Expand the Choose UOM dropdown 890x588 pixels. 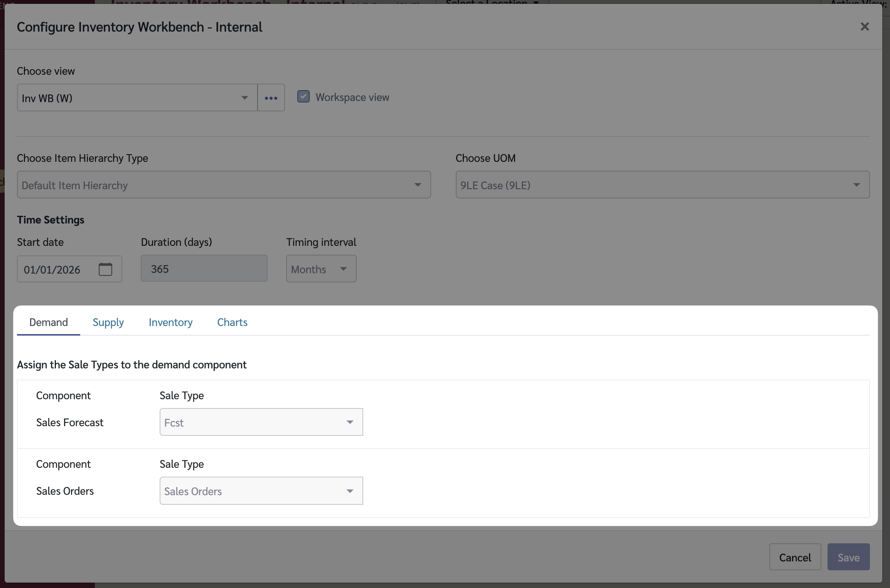coord(662,185)
